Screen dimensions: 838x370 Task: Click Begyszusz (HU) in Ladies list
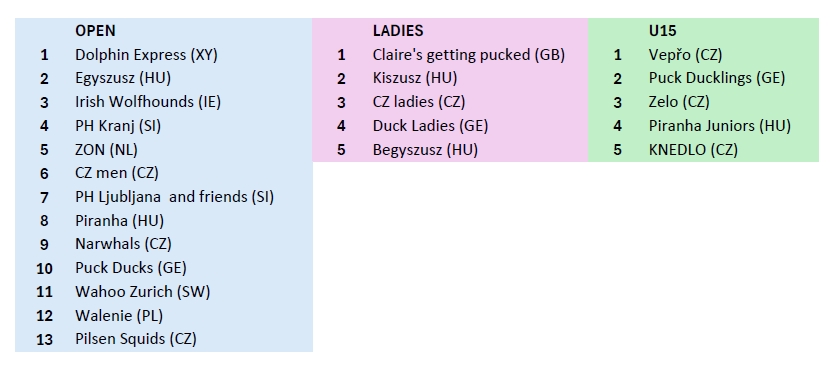pos(425,149)
